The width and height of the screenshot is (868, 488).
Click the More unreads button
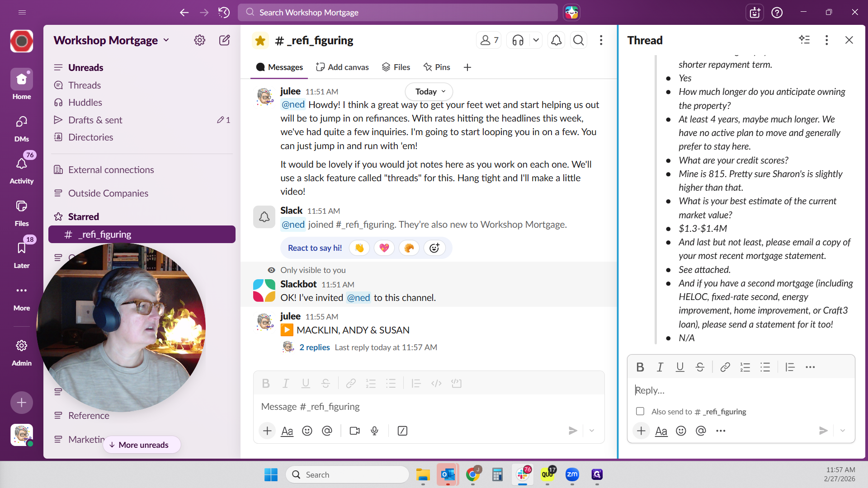pos(142,445)
